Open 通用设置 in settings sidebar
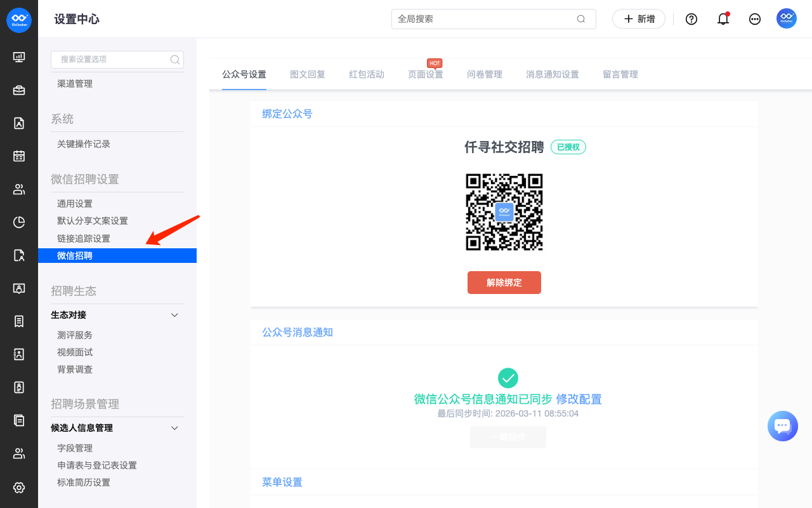Viewport: 812px width, 508px height. [x=75, y=204]
